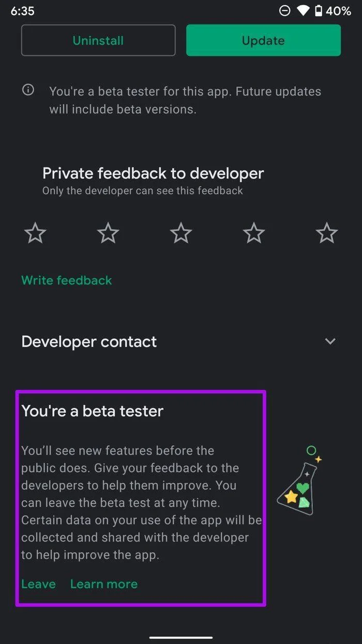Open the Developer contact section

181,341
